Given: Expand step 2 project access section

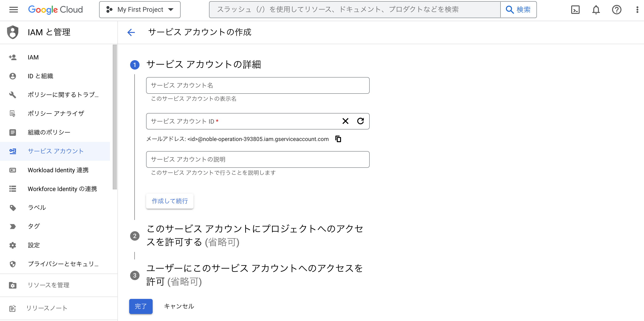Looking at the screenshot, I should click(255, 235).
